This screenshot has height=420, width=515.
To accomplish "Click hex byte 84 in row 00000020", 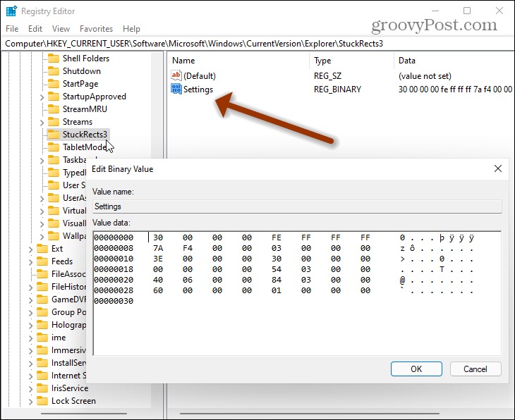I will (277, 280).
